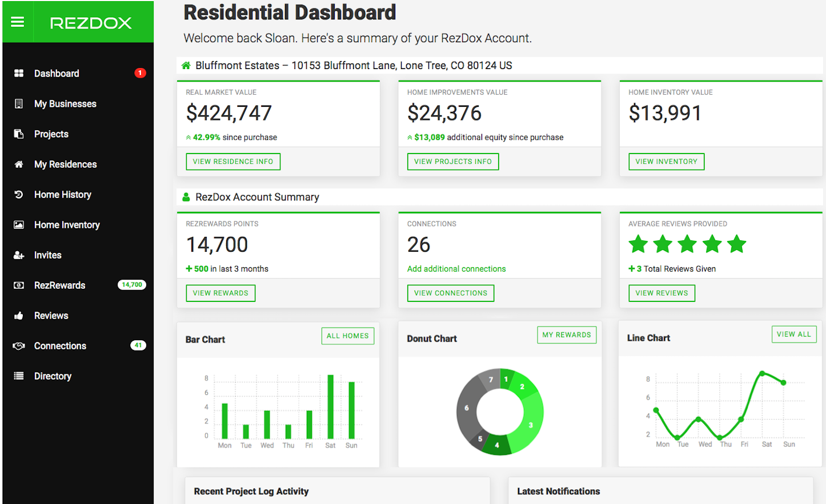The width and height of the screenshot is (826, 504).
Task: Click the fifth green review star
Action: click(737, 244)
